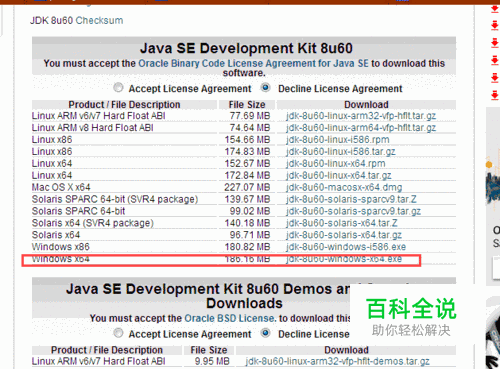Click 'Mac OS X x64' product text

point(61,187)
